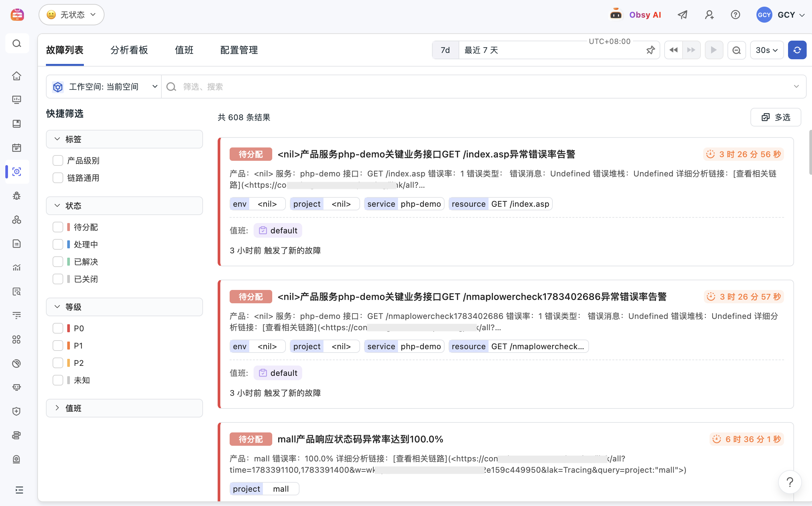The width and height of the screenshot is (812, 506).
Task: Select the active incident icon in sidebar
Action: [17, 172]
